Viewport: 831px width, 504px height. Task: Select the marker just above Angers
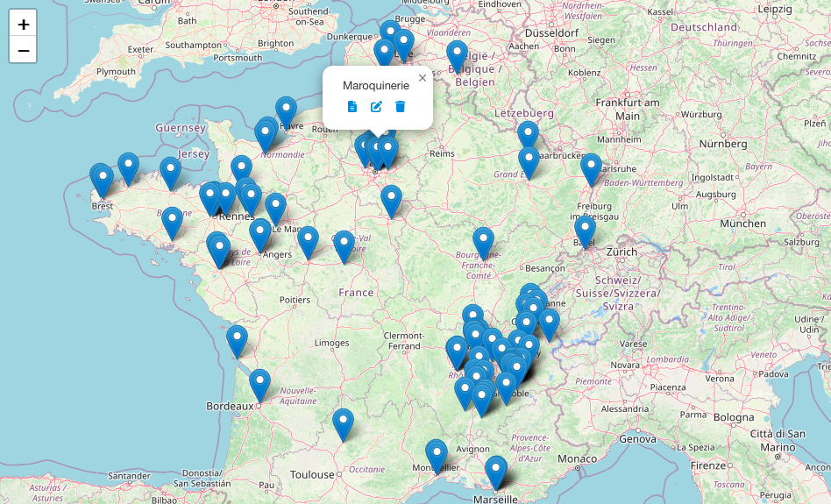[x=259, y=235]
